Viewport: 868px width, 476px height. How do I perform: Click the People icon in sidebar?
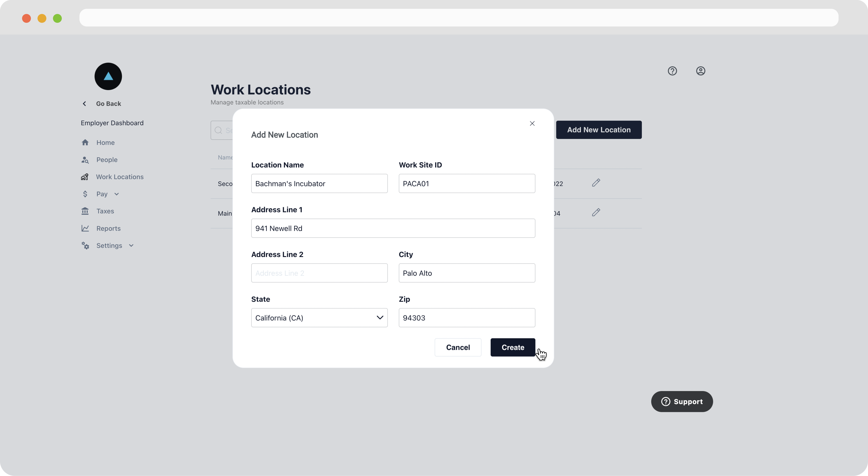pos(85,160)
